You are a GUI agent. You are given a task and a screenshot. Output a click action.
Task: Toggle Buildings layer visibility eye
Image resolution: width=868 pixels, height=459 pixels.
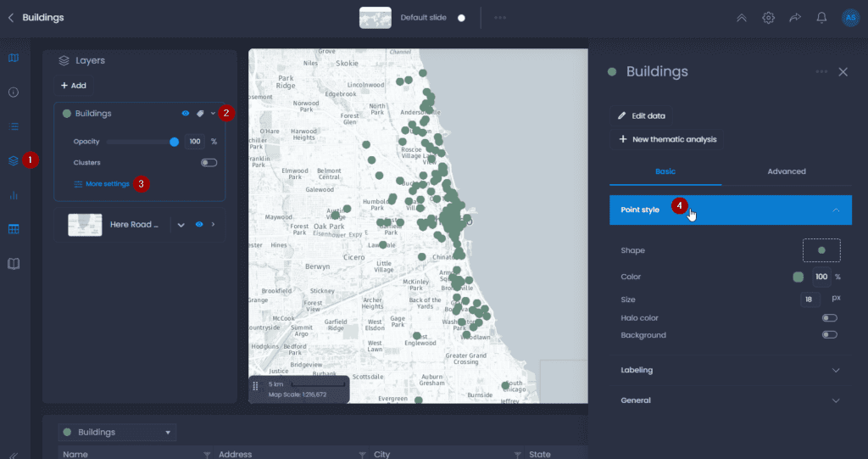(186, 113)
